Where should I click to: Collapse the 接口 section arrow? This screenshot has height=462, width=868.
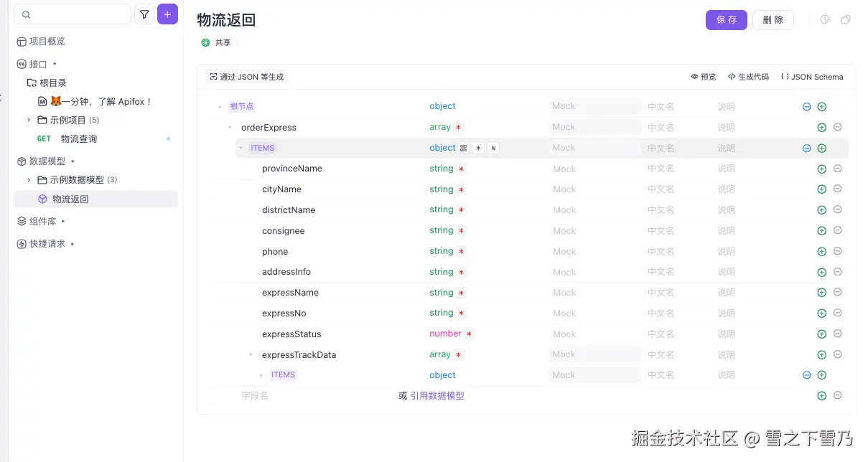tap(55, 64)
